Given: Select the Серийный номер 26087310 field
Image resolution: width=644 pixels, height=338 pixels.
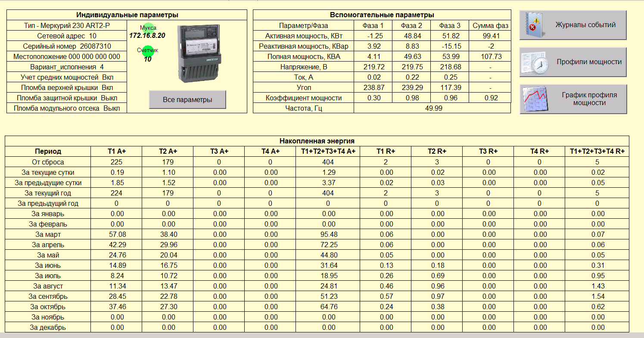Looking at the screenshot, I should click(67, 46).
